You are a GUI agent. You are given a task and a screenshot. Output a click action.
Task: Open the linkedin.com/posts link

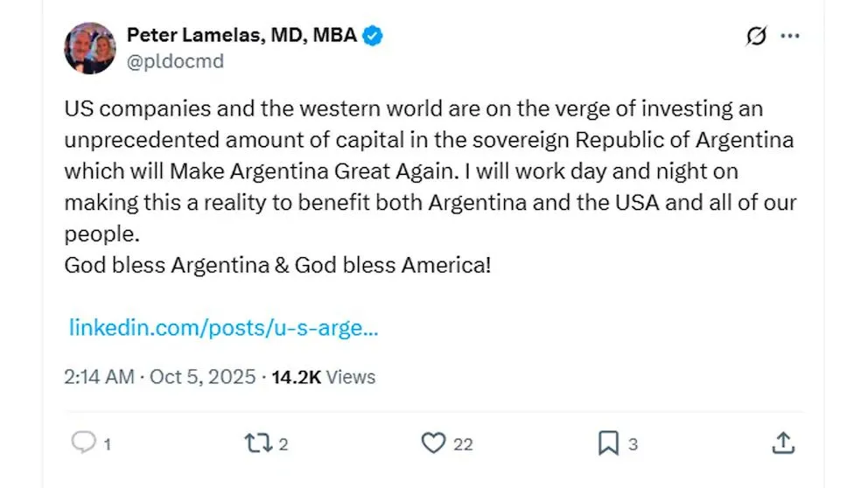pos(223,329)
